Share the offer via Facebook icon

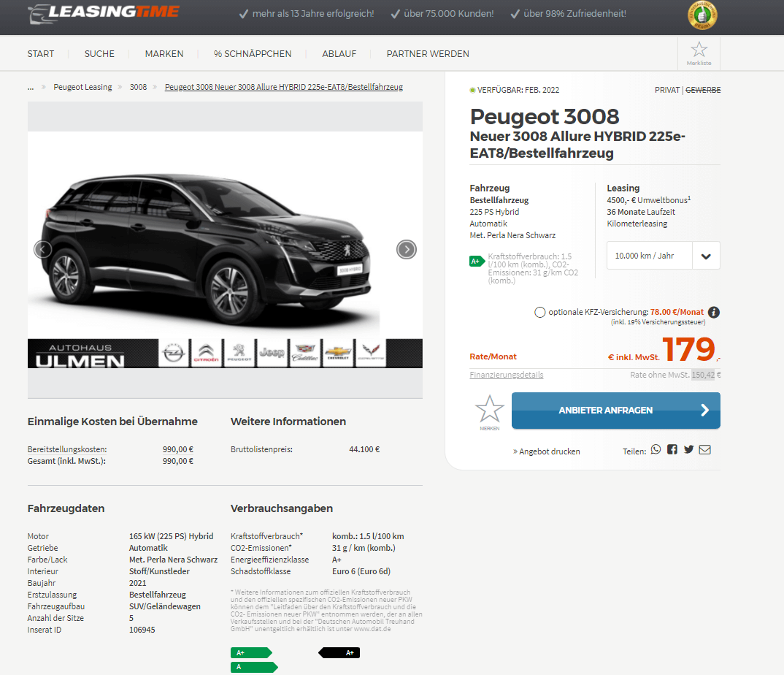(672, 449)
